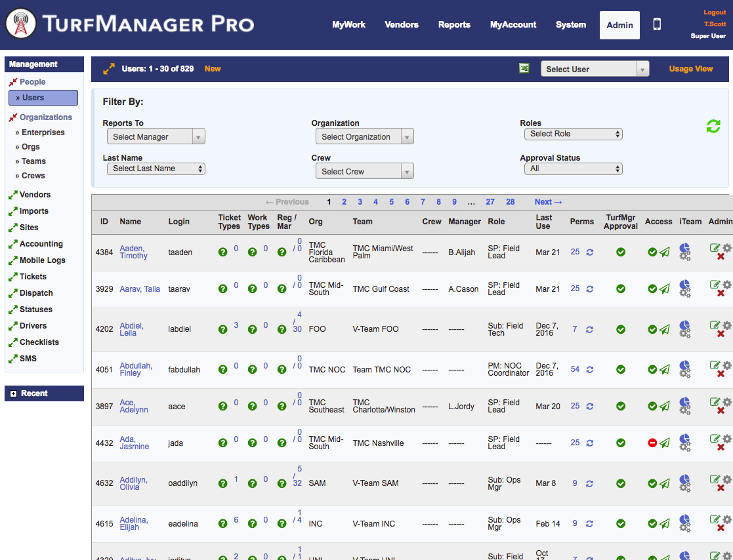Screen dimensions: 733x560
Task: Toggle access check for Aarav, Talia
Action: point(652,289)
